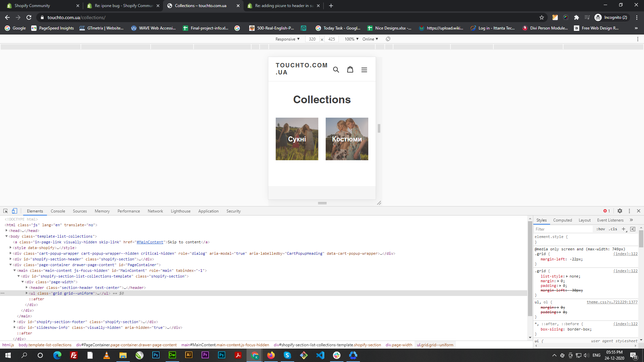The height and width of the screenshot is (362, 644).
Task: Bookmark page with star icon
Action: 541,17
